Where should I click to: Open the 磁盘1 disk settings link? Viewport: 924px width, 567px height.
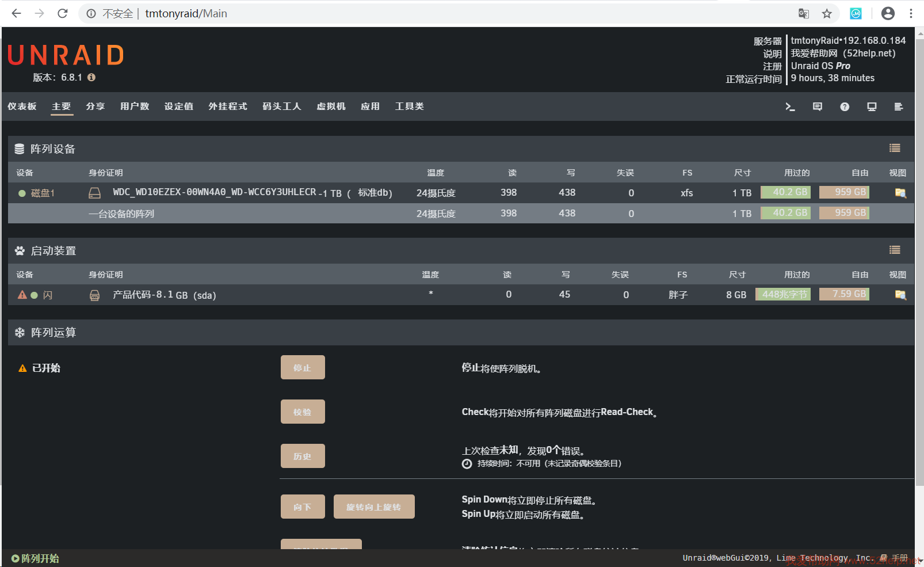pyautogui.click(x=43, y=193)
